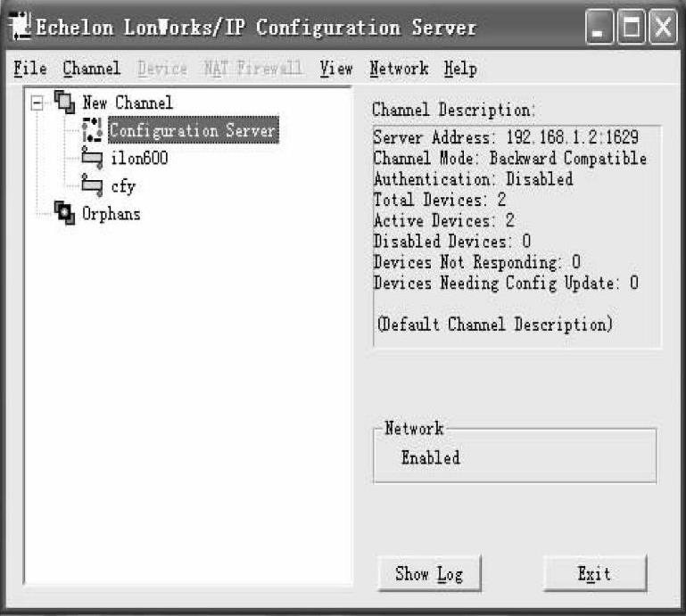Open the Network menu
This screenshot has height=616, width=686.
coord(399,69)
